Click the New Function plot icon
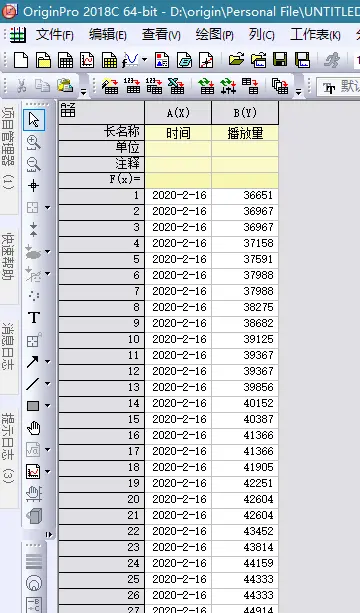The image size is (360, 613). pyautogui.click(x=131, y=60)
